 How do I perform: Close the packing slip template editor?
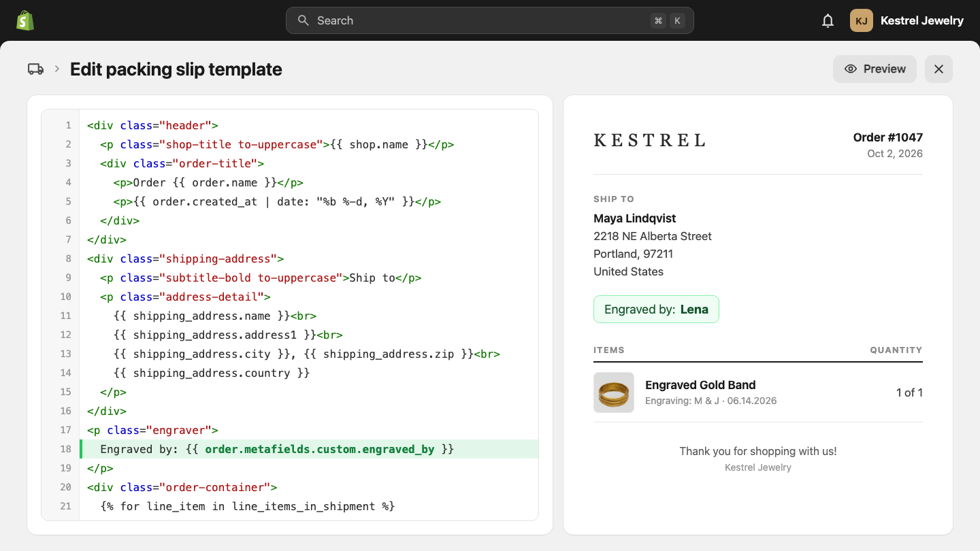tap(938, 69)
